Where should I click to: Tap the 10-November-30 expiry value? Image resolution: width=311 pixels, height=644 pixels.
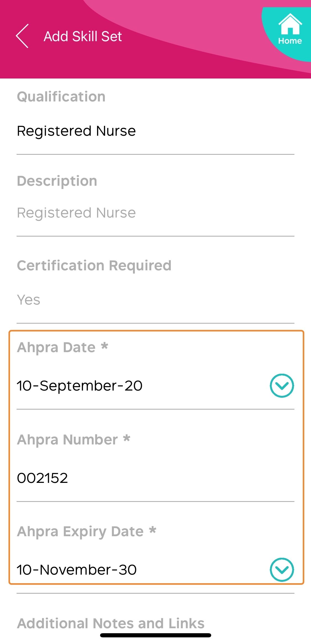[77, 570]
